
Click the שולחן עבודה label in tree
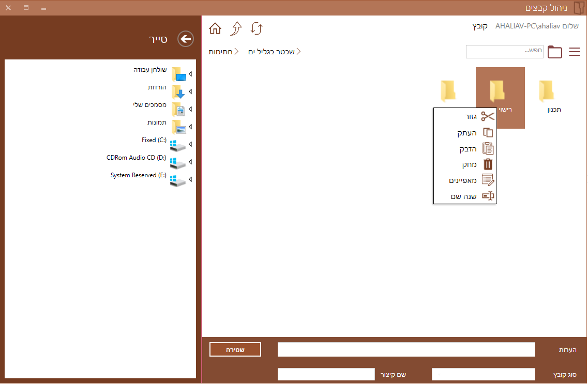[150, 70]
